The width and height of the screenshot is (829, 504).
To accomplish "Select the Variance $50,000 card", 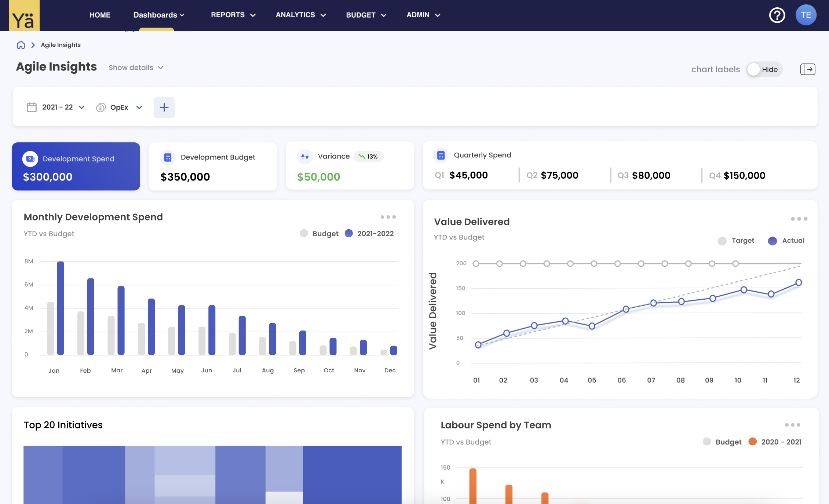I will click(350, 166).
